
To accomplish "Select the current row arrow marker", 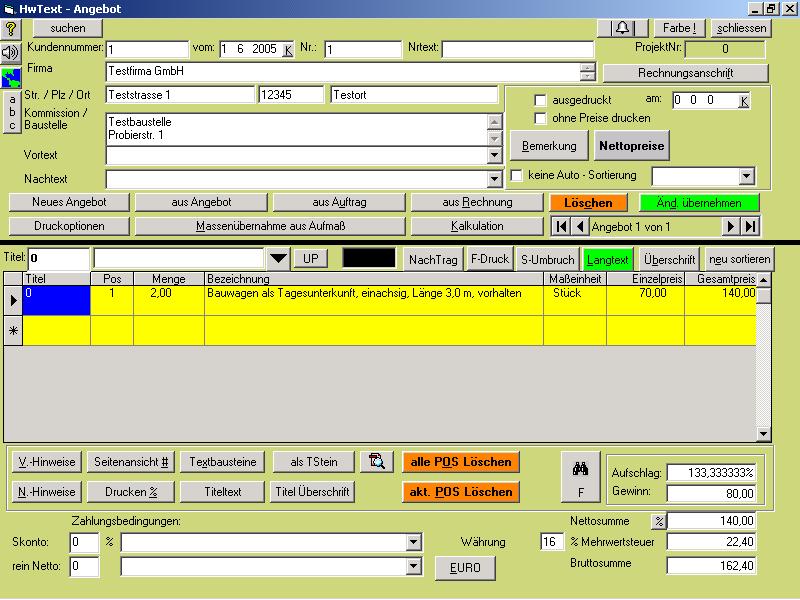I will pyautogui.click(x=13, y=301).
